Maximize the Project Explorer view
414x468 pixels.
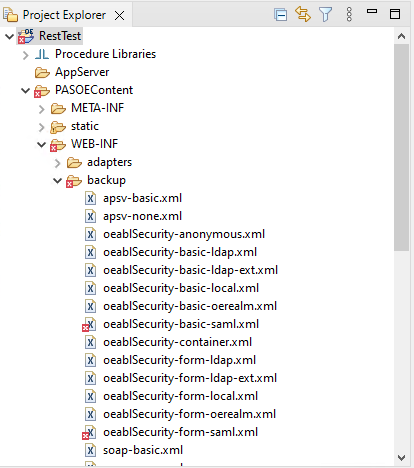point(395,14)
